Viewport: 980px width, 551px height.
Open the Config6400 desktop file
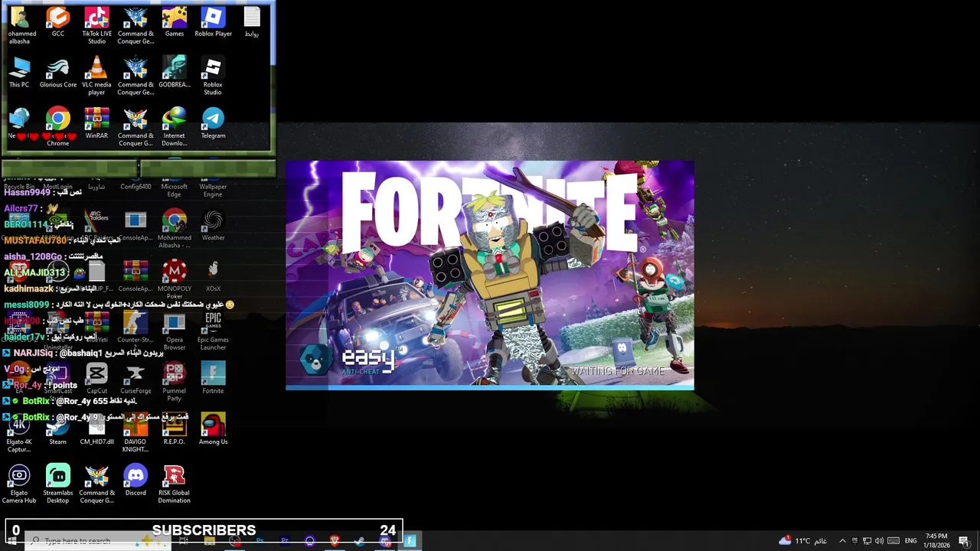[136, 186]
